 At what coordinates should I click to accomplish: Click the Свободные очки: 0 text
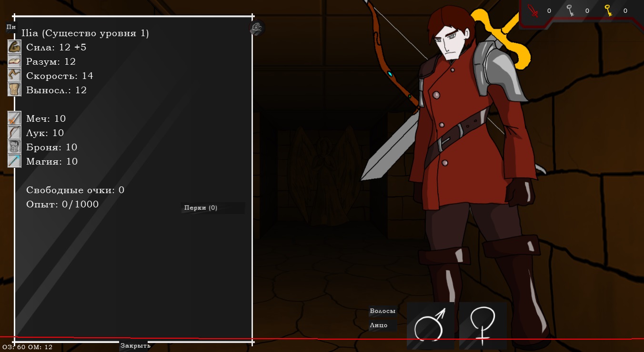(75, 190)
